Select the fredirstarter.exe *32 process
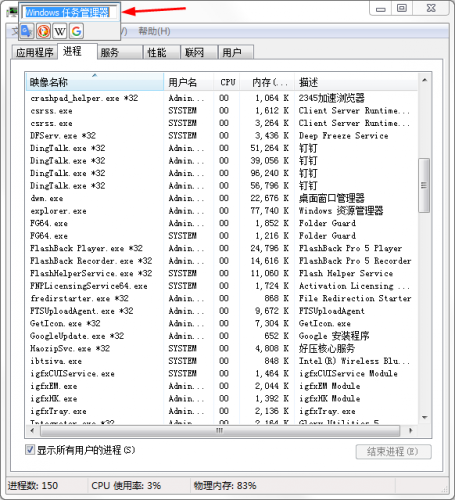Screen dimensions: 455x500 pos(222,298)
